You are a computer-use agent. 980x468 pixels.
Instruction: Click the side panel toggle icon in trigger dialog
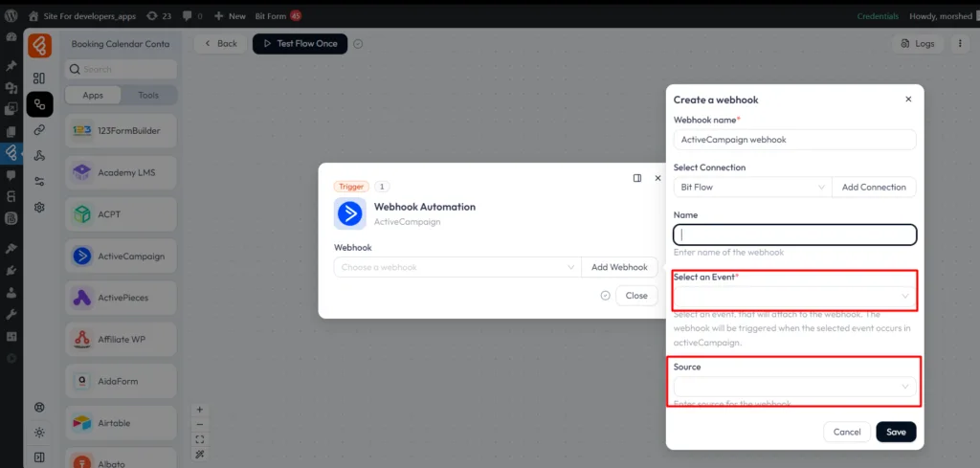coord(637,178)
